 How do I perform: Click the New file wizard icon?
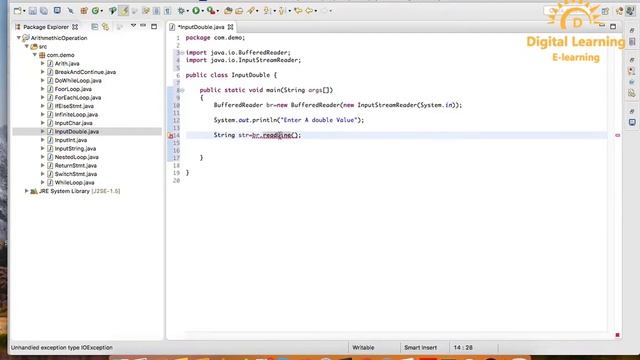[18, 11]
